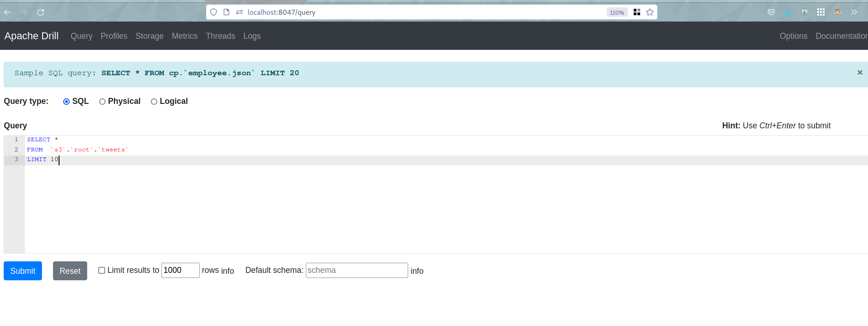
Task: Open the info link after rows
Action: 227,271
